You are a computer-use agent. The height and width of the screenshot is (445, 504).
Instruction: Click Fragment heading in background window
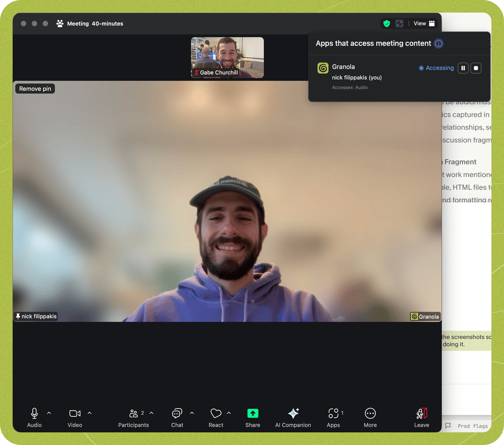point(460,162)
